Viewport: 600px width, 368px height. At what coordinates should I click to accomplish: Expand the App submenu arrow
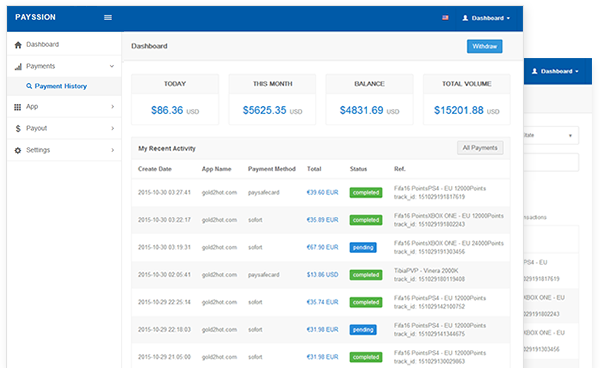[112, 106]
